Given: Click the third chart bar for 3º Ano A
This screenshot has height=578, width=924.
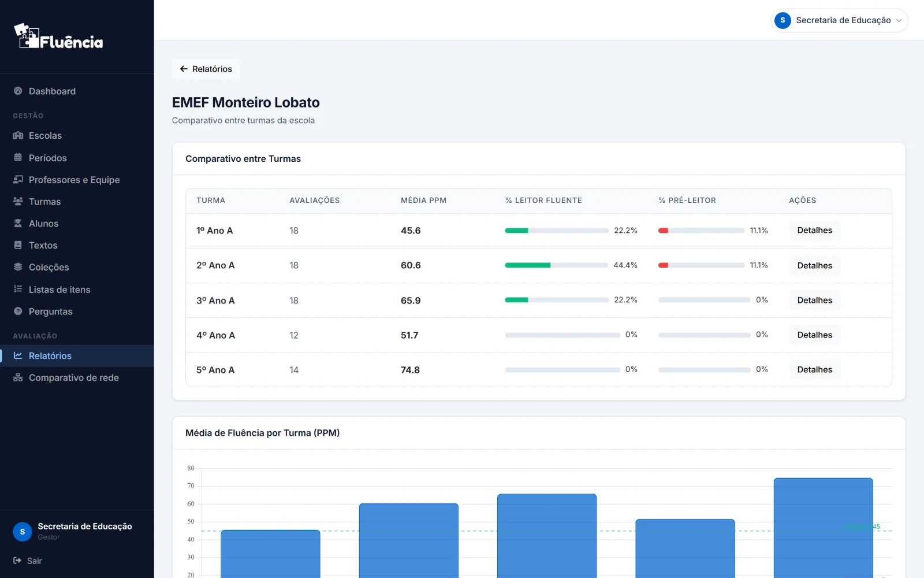Looking at the screenshot, I should (x=547, y=536).
